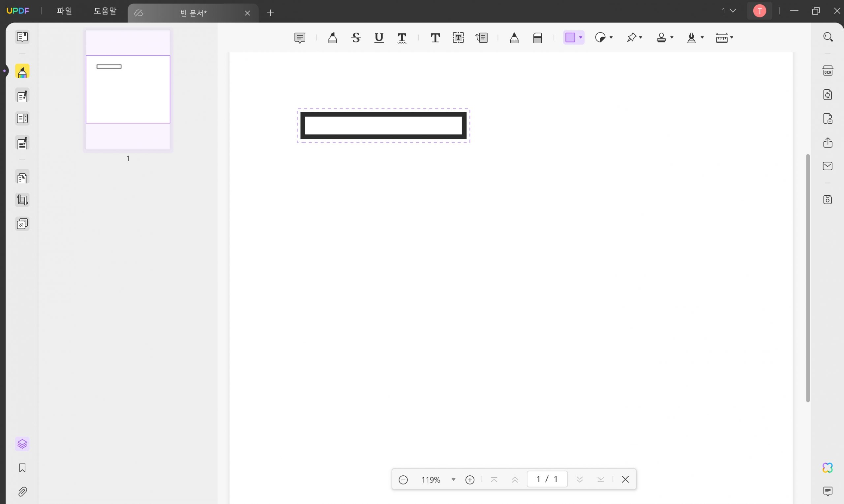Choose the text box tool

pos(458,38)
